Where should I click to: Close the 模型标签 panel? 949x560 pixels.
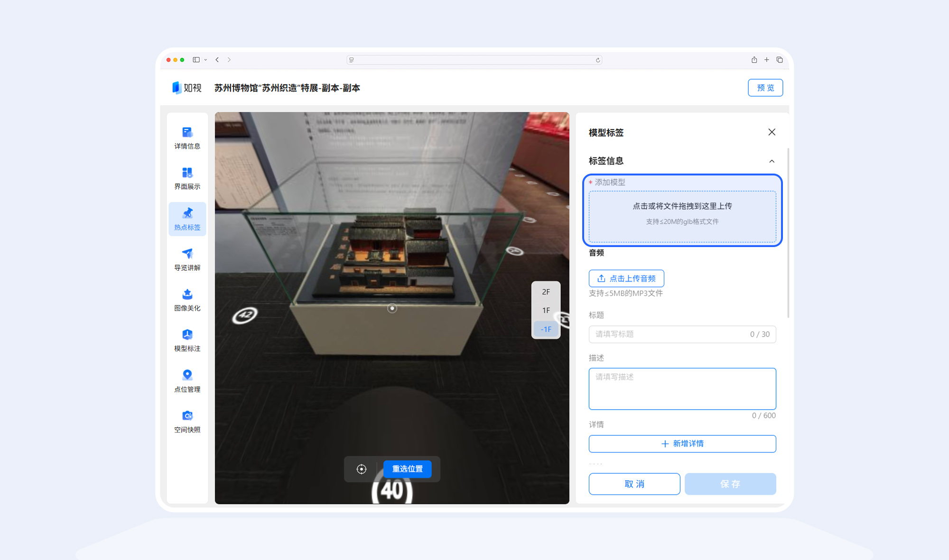point(772,132)
